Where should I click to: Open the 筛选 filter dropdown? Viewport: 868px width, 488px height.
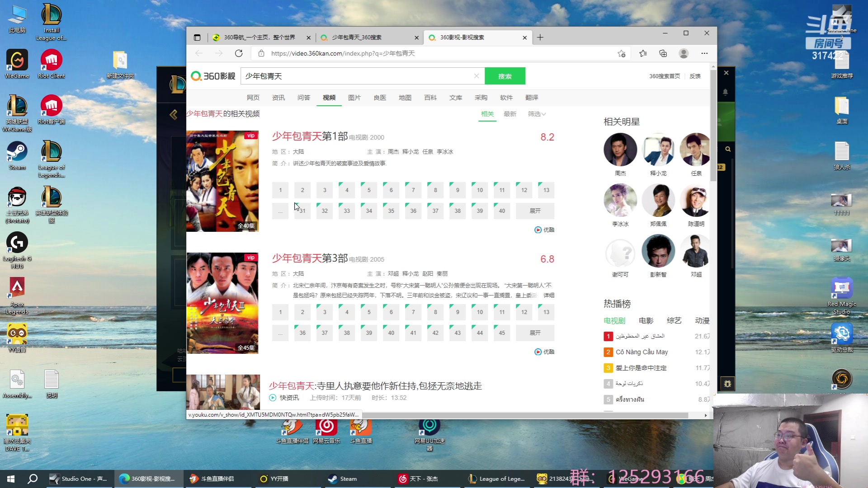pos(536,114)
